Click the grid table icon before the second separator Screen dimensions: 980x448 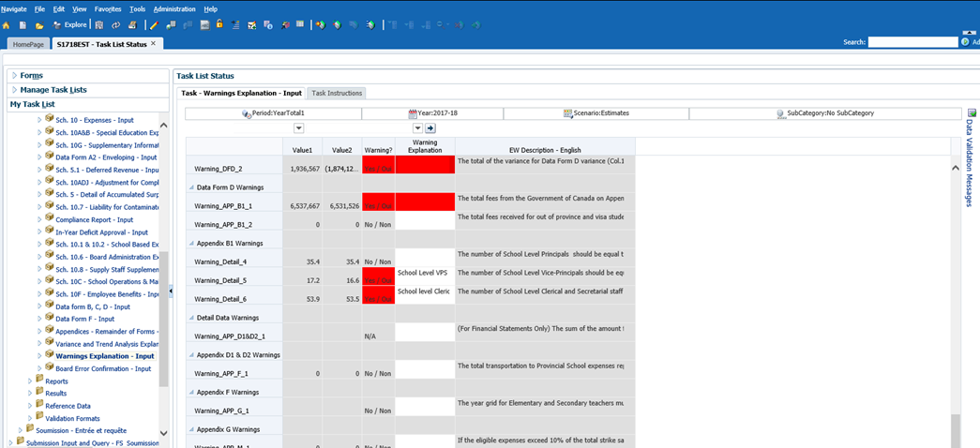[300, 25]
